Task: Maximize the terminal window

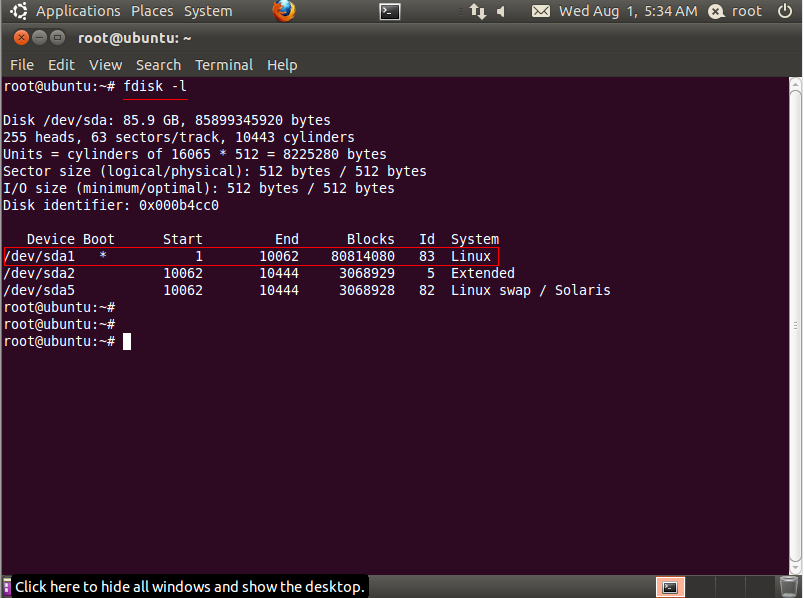Action: [57, 37]
